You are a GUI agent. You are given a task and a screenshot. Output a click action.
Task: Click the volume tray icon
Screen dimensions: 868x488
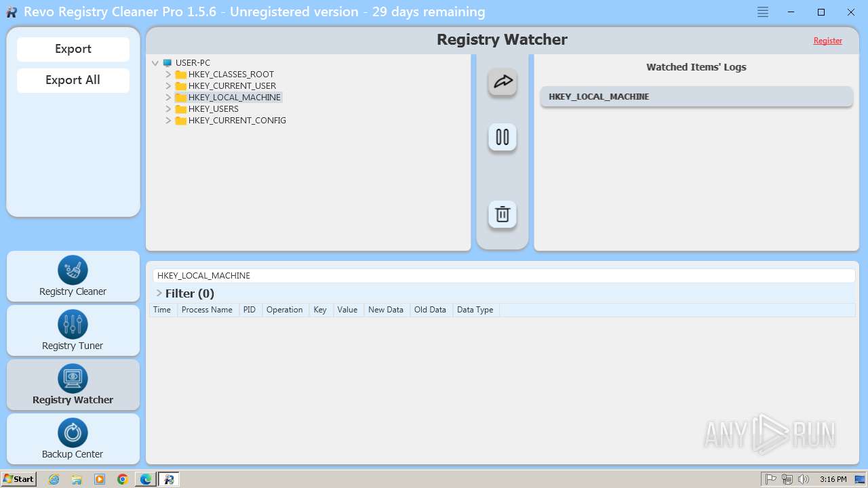[x=804, y=479]
